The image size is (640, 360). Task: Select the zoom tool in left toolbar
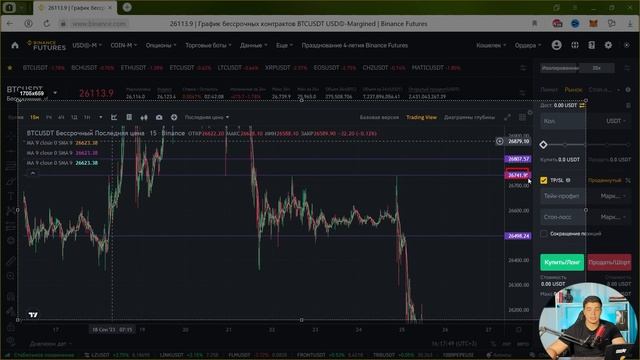[11, 276]
